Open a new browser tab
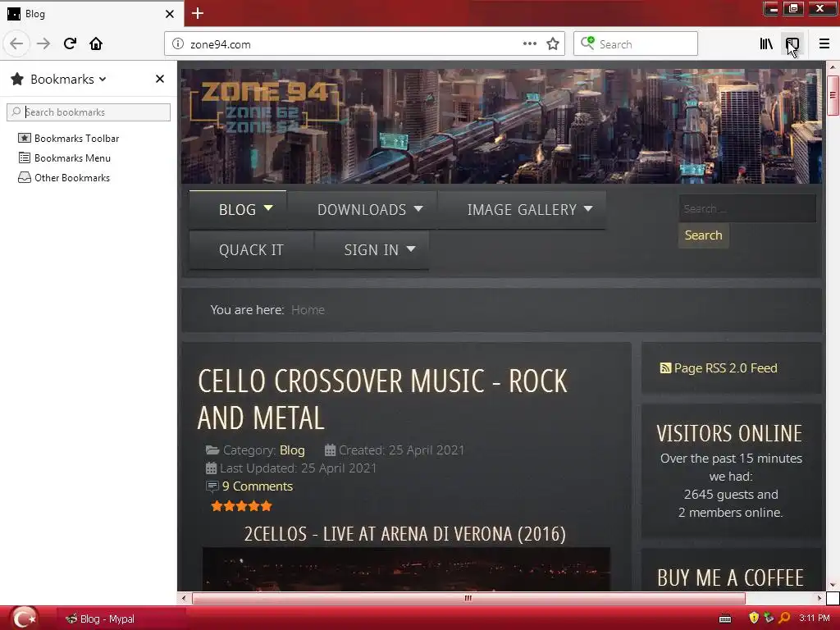The height and width of the screenshot is (630, 840). pyautogui.click(x=198, y=13)
